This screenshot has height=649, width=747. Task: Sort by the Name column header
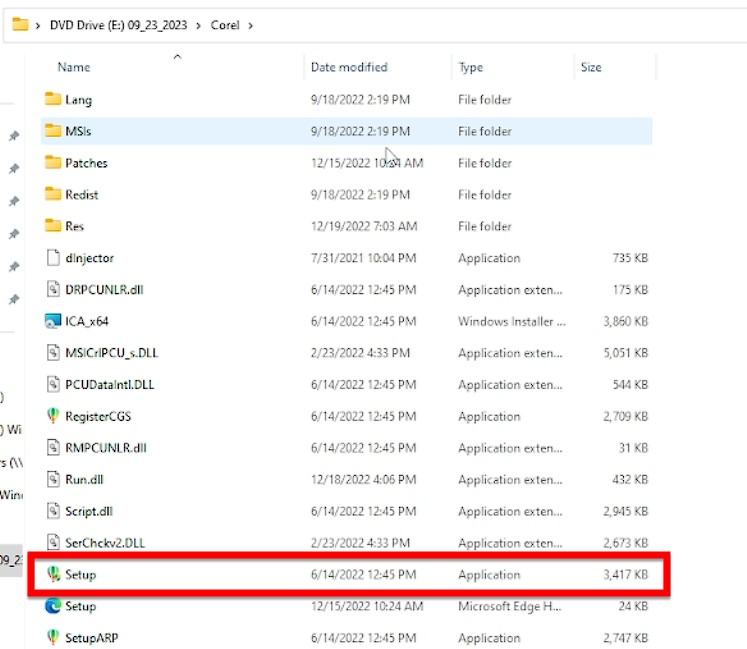(x=74, y=67)
